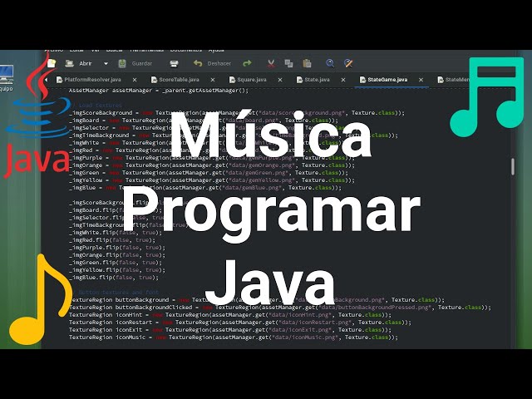
Task: Click the editor vertical scrollbar handle
Action: click(513, 166)
